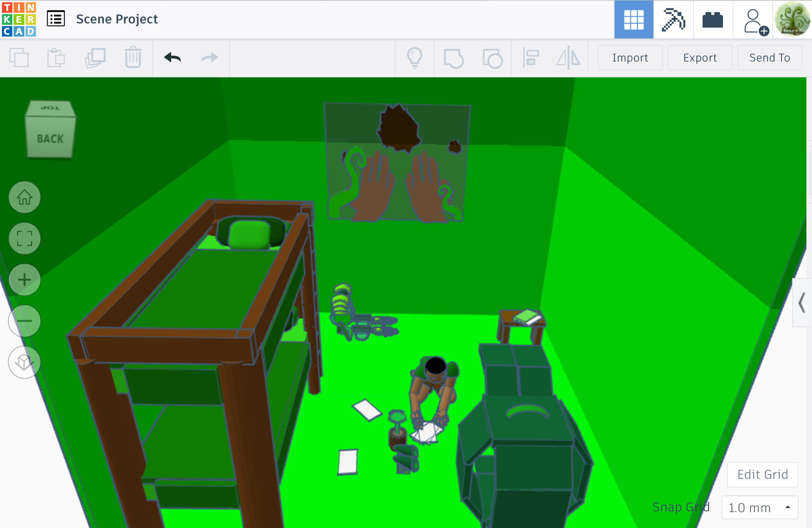The height and width of the screenshot is (528, 812).
Task: Invite a collaborator with the add-person icon
Action: (x=756, y=22)
